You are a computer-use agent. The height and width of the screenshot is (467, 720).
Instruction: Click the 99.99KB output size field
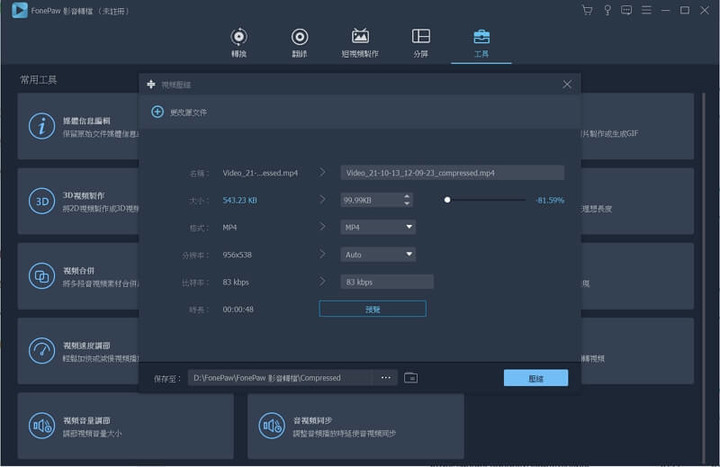point(371,200)
